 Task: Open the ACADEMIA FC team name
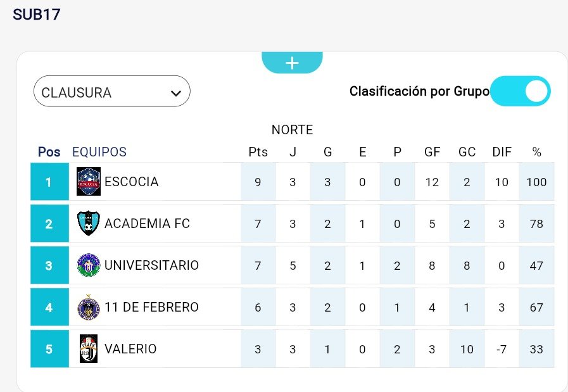pos(147,223)
